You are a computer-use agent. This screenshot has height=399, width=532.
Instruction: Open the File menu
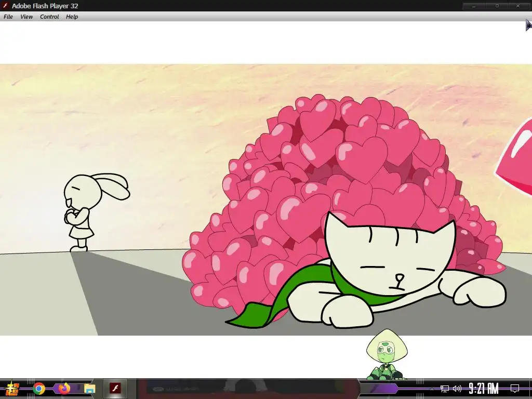(8, 17)
